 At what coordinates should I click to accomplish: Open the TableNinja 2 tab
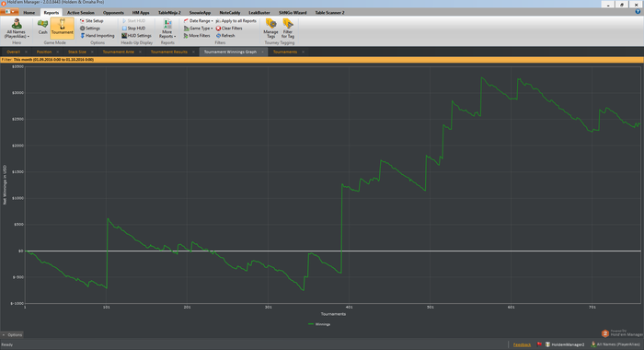point(169,13)
